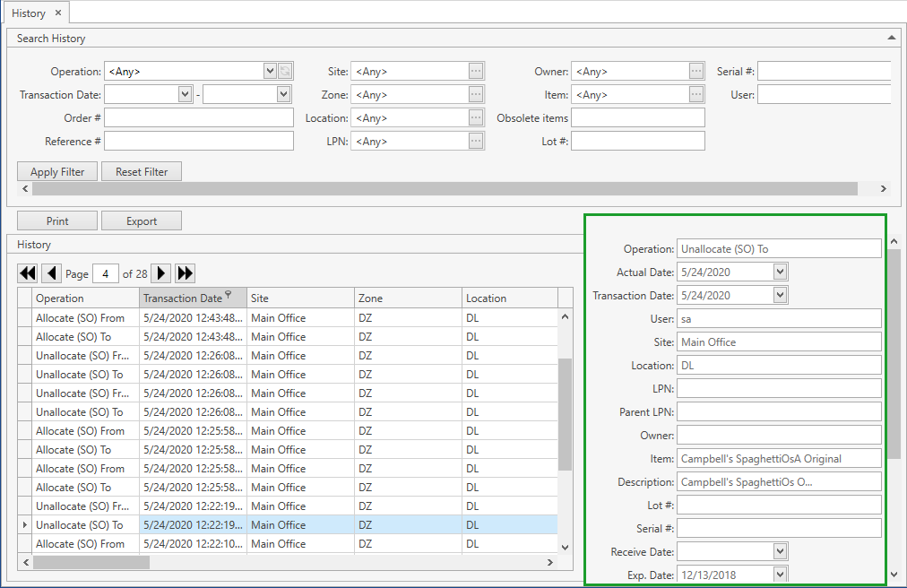Screen dimensions: 907x588
Task: Go to previous history page
Action: 52,273
